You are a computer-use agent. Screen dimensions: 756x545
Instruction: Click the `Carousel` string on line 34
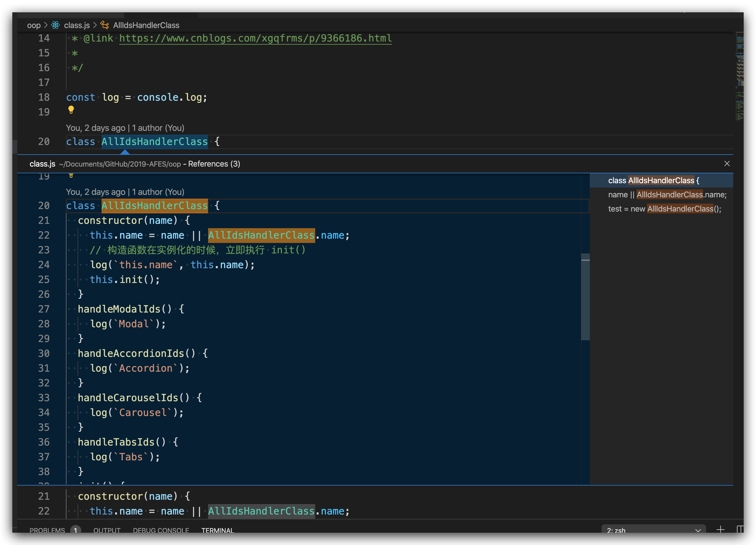click(143, 413)
